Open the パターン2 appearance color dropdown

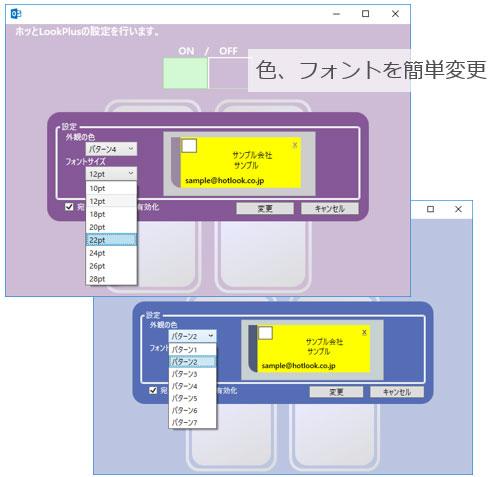192,336
